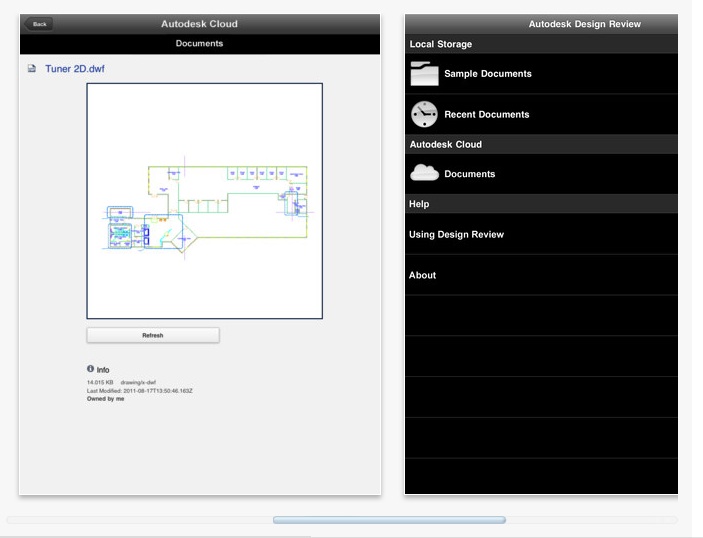Click the 'Autodesk Design Review' title

coord(584,24)
